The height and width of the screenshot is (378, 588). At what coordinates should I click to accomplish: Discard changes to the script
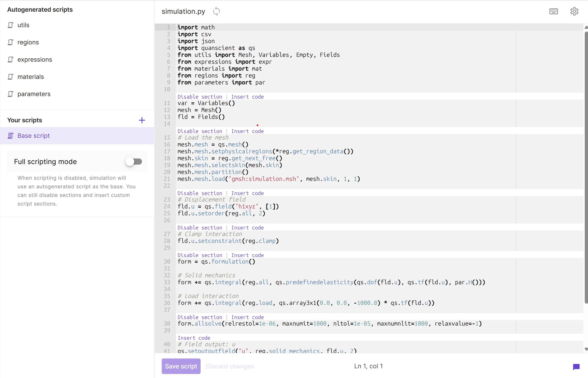(x=230, y=366)
